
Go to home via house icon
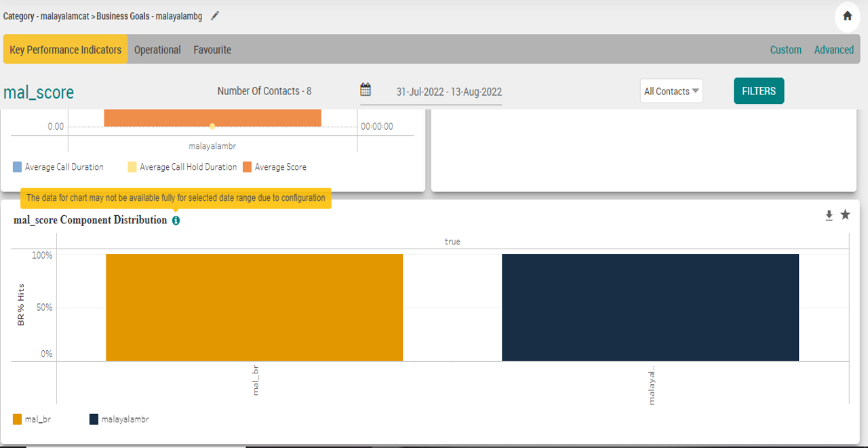pos(847,16)
